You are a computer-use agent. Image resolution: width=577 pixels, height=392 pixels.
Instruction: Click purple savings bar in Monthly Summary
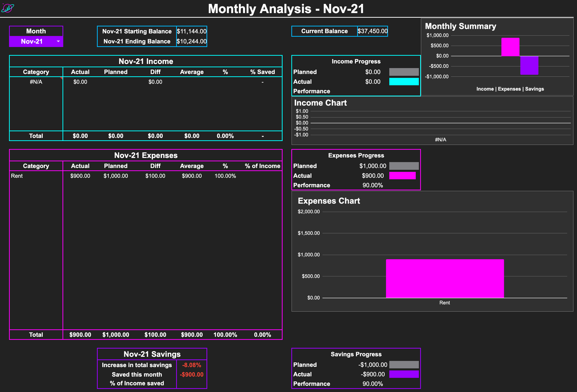[529, 65]
